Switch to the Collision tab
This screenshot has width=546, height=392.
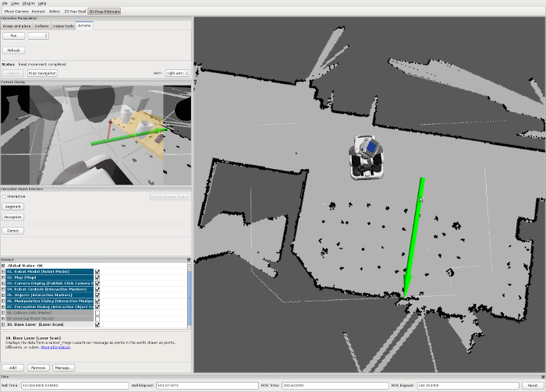tap(41, 26)
